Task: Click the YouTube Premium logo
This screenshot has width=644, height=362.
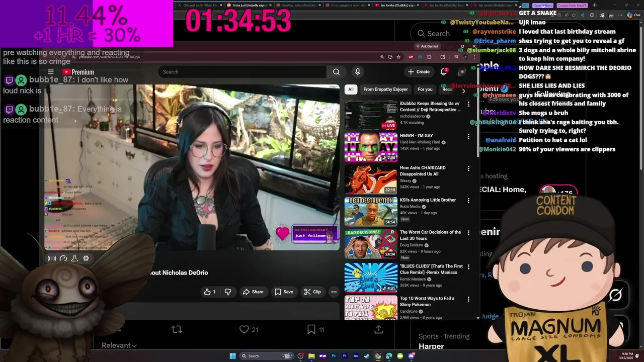Action: point(78,72)
